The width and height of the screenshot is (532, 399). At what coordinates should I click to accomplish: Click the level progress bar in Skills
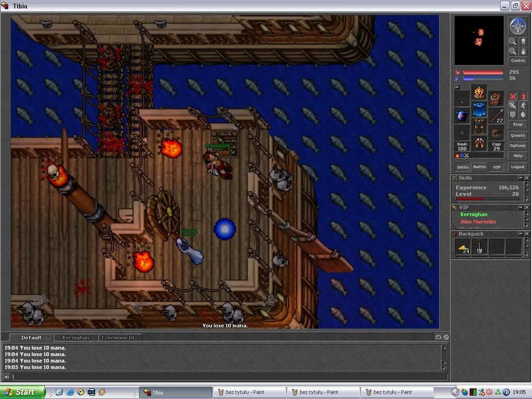click(x=487, y=199)
